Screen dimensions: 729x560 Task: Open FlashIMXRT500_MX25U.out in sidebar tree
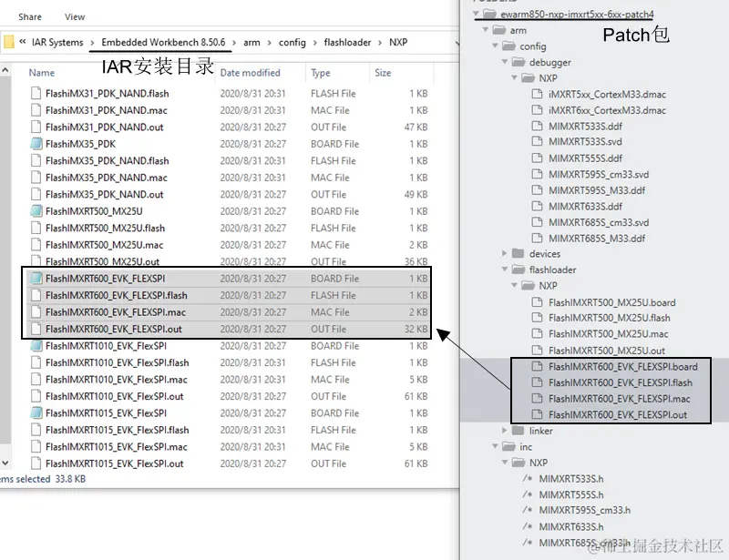(x=607, y=351)
